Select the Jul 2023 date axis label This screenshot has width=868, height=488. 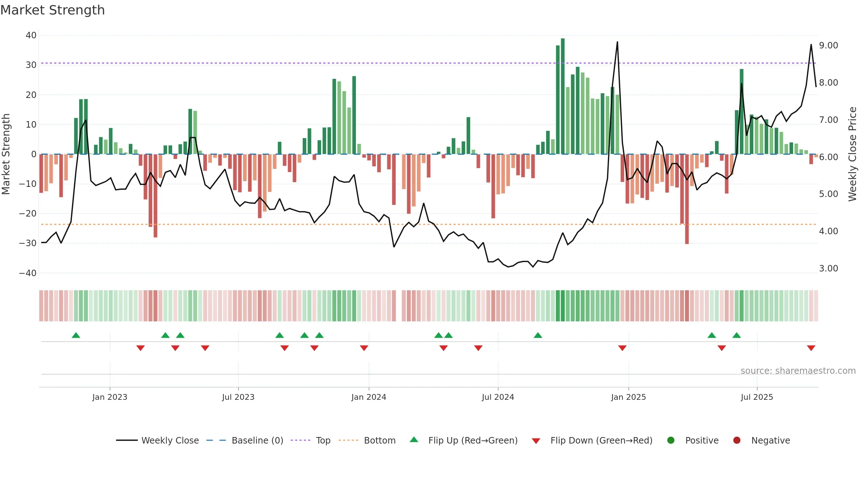(238, 397)
